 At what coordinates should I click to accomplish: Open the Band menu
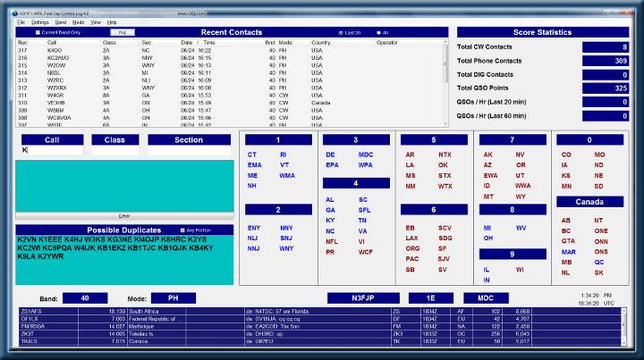[x=61, y=22]
